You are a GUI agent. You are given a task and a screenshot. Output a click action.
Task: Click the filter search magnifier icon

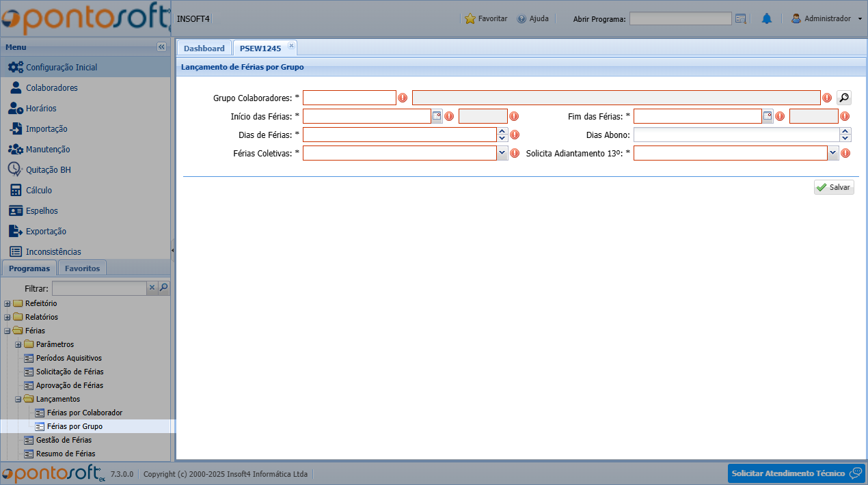click(164, 288)
